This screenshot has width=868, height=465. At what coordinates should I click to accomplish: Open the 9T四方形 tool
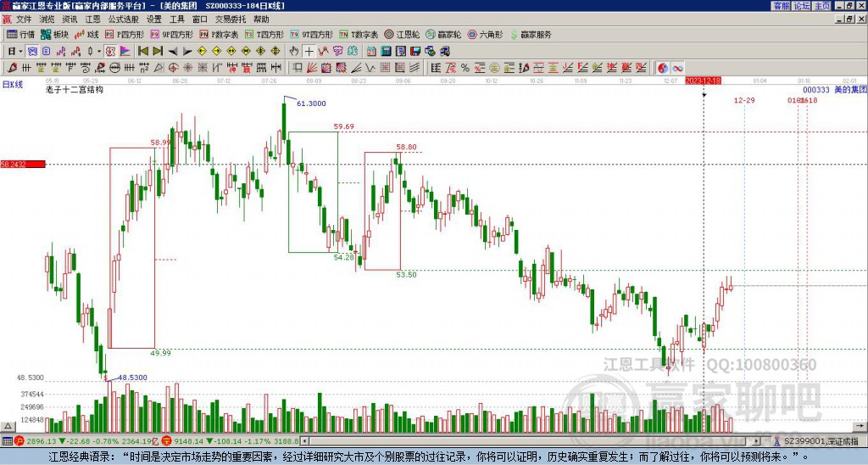click(311, 34)
